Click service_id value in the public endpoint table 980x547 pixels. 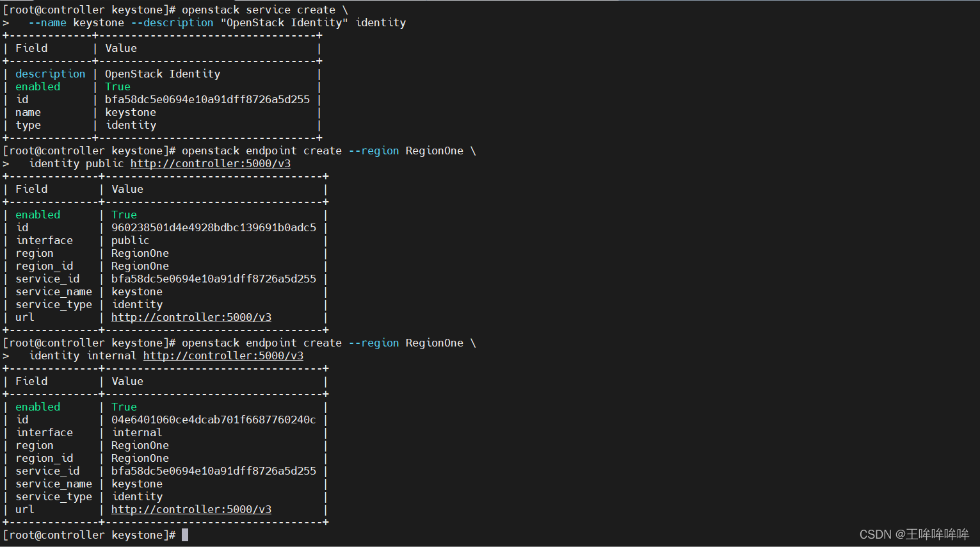point(214,279)
